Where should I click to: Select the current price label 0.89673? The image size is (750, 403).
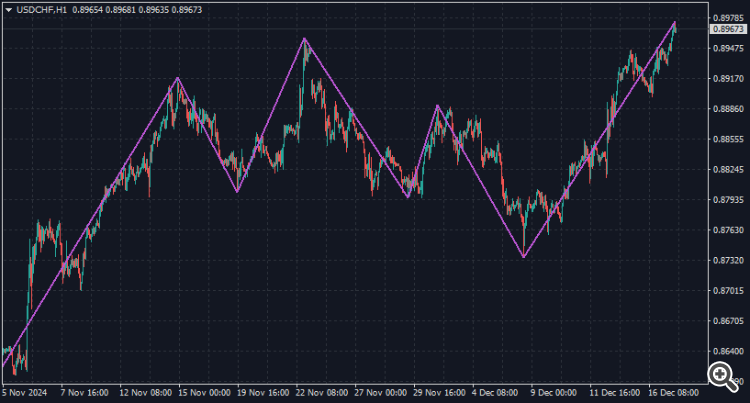728,29
